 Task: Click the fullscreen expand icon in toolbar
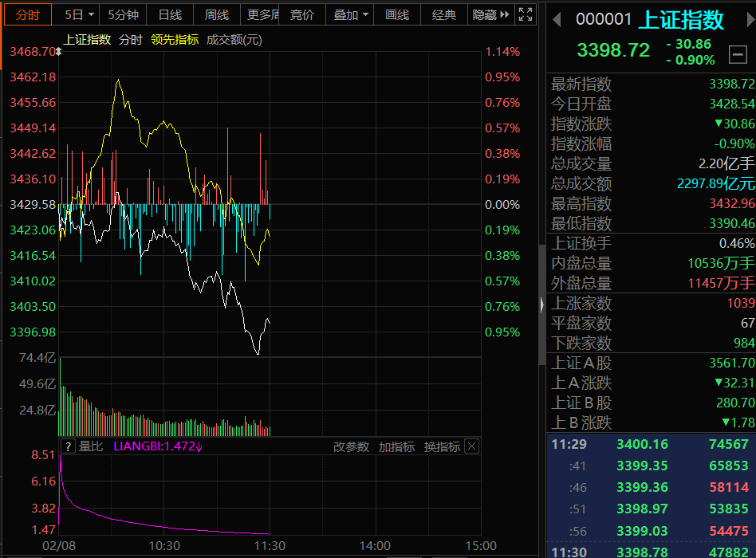[526, 14]
